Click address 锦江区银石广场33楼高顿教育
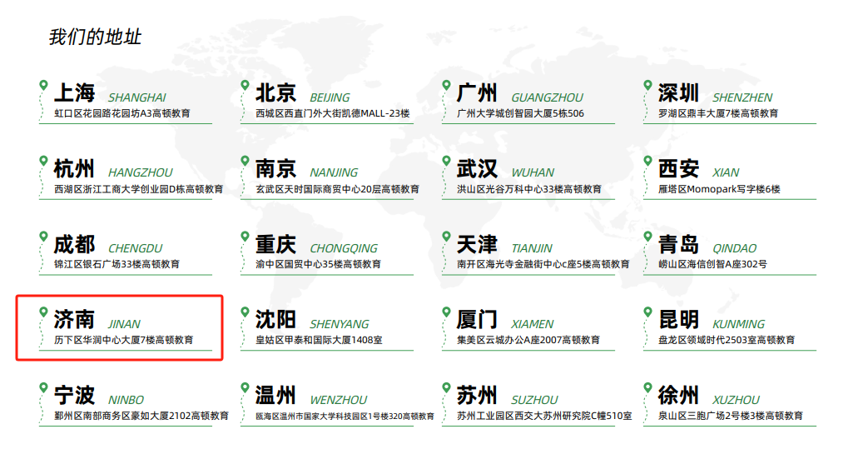 tap(117, 264)
